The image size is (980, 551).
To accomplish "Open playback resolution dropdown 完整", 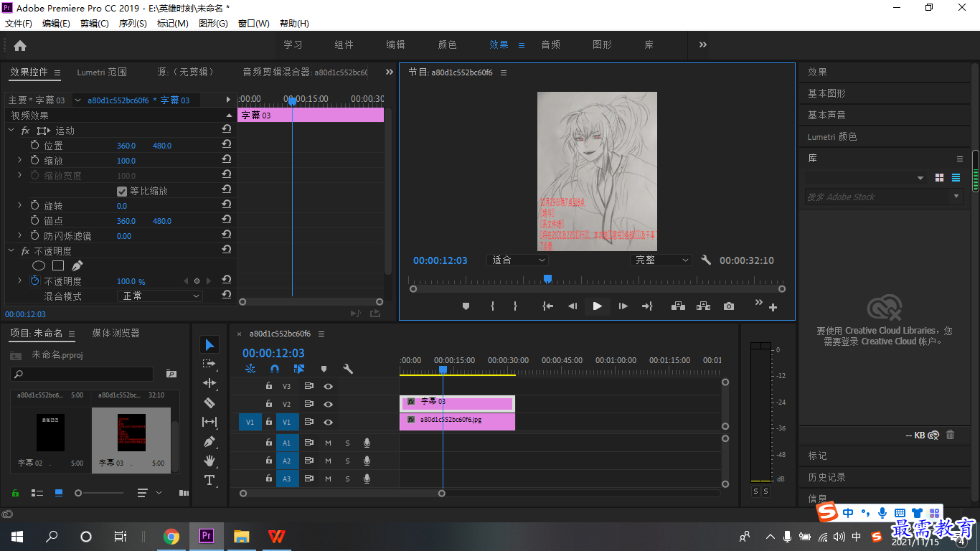I will click(661, 260).
